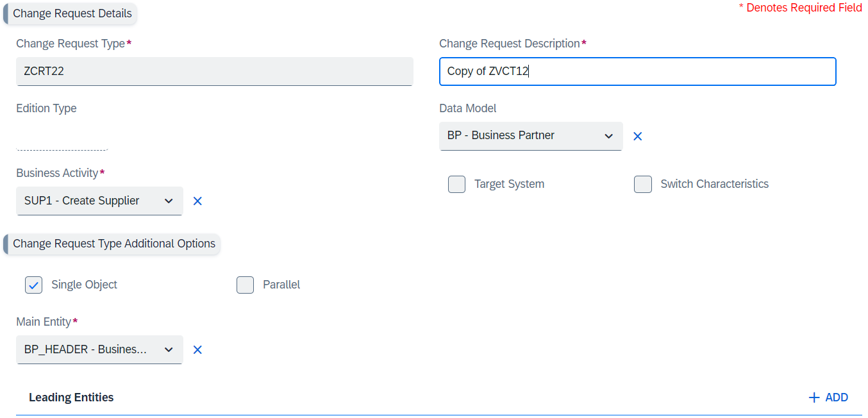Uncheck the Single Object checkbox

(33, 285)
